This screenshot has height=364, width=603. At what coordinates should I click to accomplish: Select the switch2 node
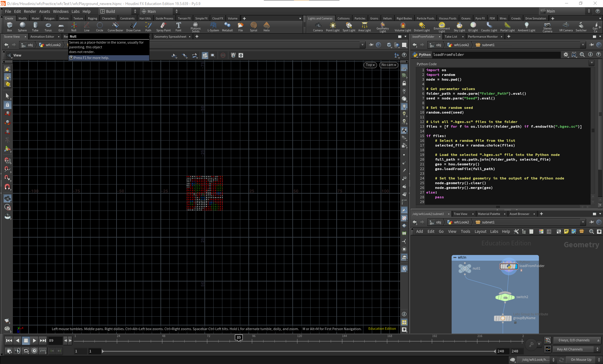505,297
